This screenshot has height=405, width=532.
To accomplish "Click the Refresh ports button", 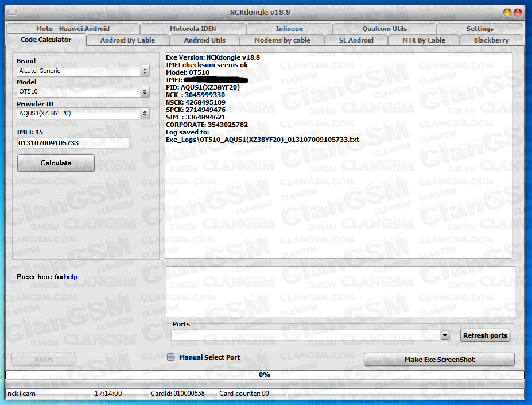I will coord(485,335).
